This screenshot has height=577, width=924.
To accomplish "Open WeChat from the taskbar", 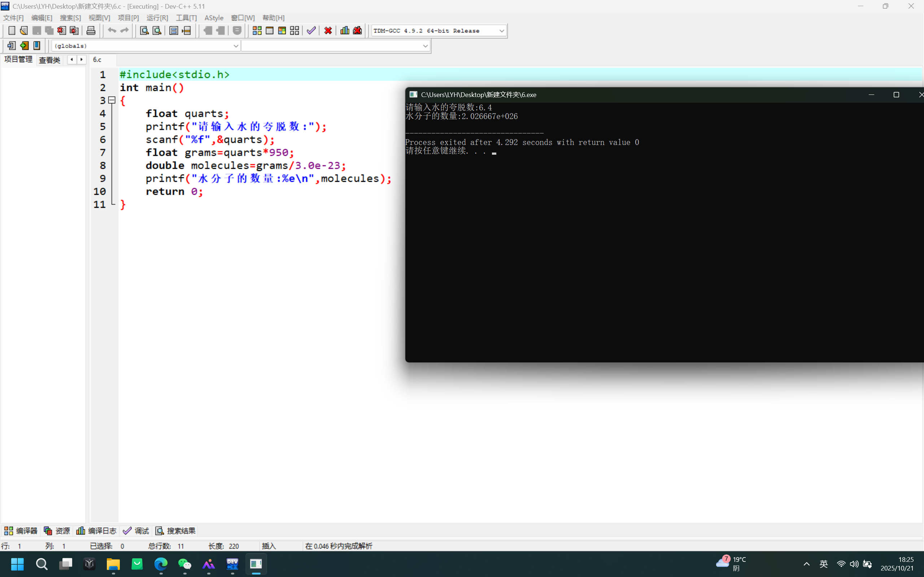I will tap(184, 564).
